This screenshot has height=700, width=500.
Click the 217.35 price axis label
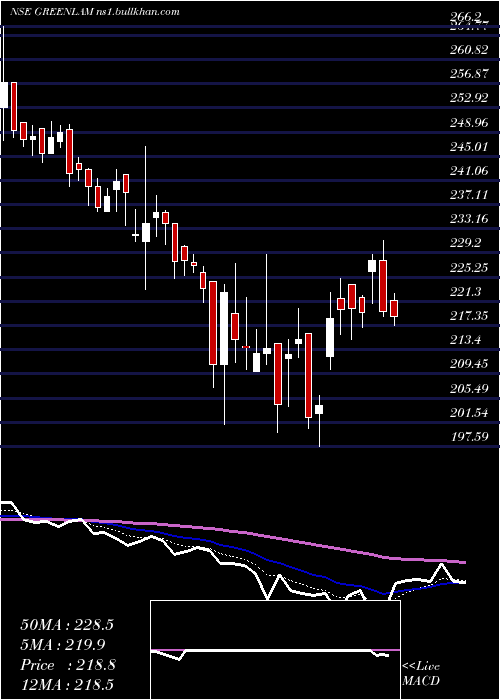(x=468, y=316)
